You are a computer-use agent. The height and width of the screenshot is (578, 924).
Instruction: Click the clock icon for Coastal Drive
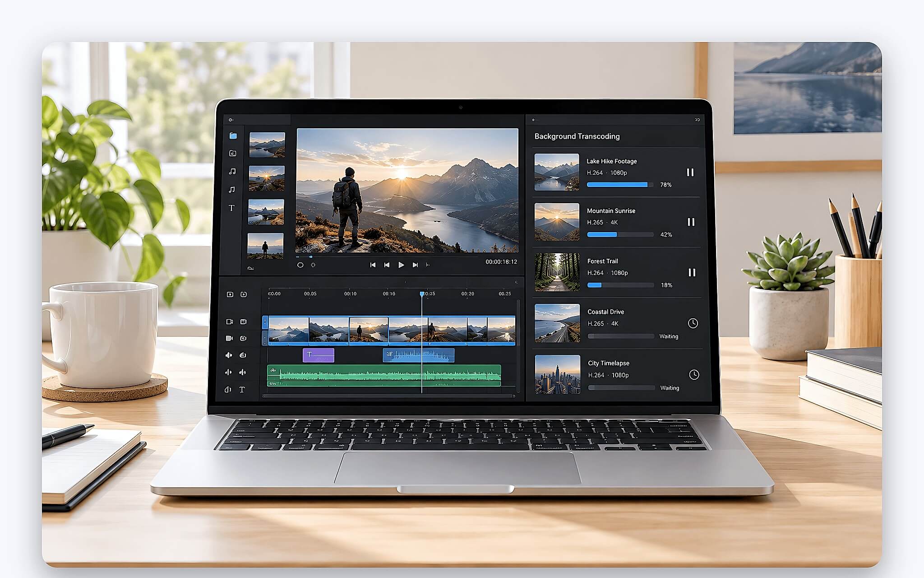tap(693, 323)
